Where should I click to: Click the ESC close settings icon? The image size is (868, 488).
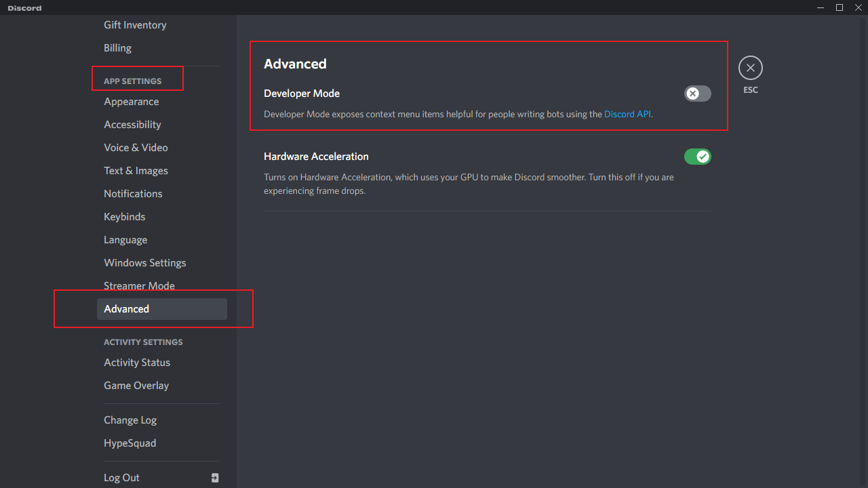[x=750, y=68]
